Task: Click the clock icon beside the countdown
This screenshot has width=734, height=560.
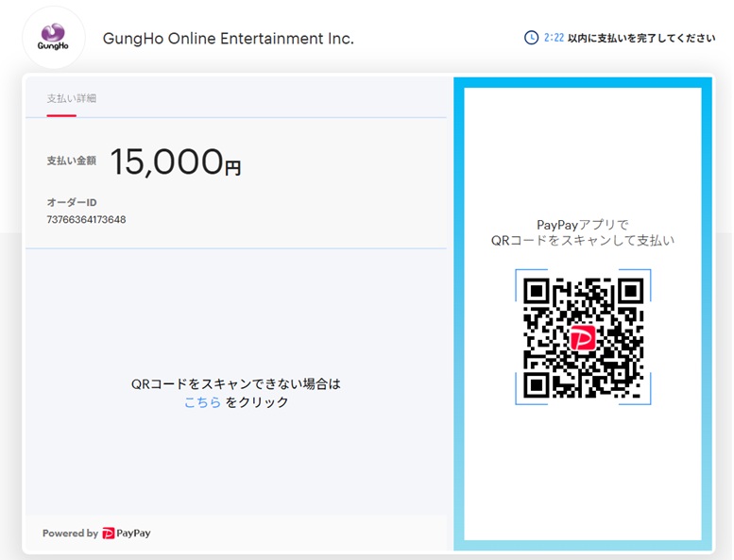Action: (x=531, y=38)
